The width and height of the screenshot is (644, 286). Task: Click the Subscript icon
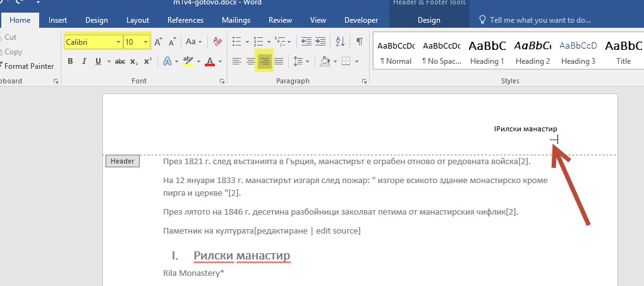point(134,61)
